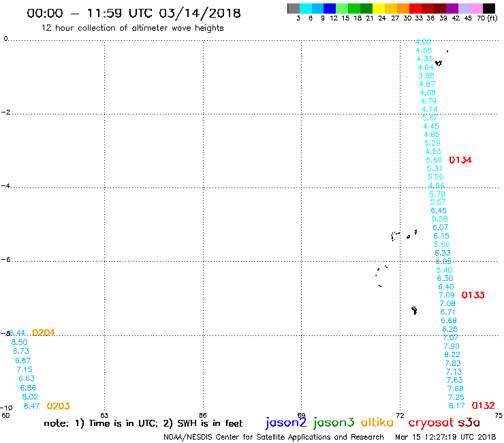Click the wave height value 6.07

440,228
